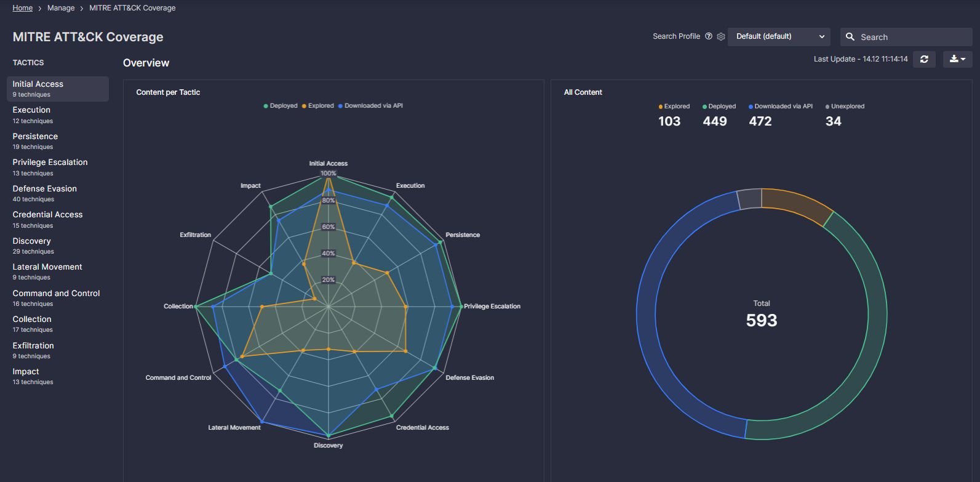The width and height of the screenshot is (980, 482).
Task: Select the Initial Access tactic
Action: click(x=58, y=89)
